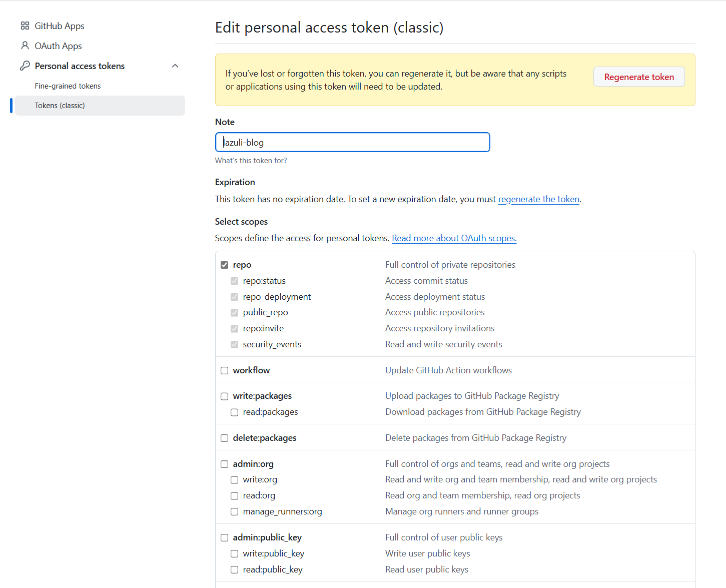Enable the delete:packages scope
Viewport: 726px width, 588px height.
[x=225, y=438]
